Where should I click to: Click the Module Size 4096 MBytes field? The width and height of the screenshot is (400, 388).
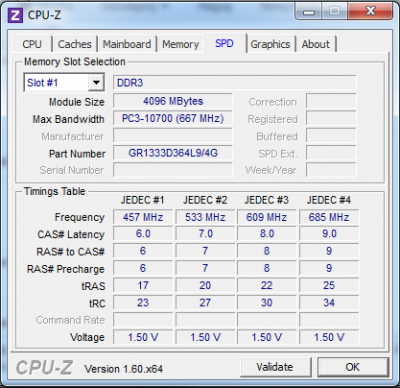click(x=173, y=101)
